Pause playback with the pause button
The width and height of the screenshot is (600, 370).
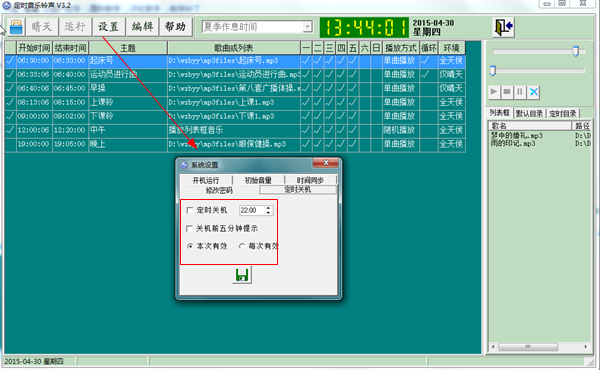(x=520, y=92)
